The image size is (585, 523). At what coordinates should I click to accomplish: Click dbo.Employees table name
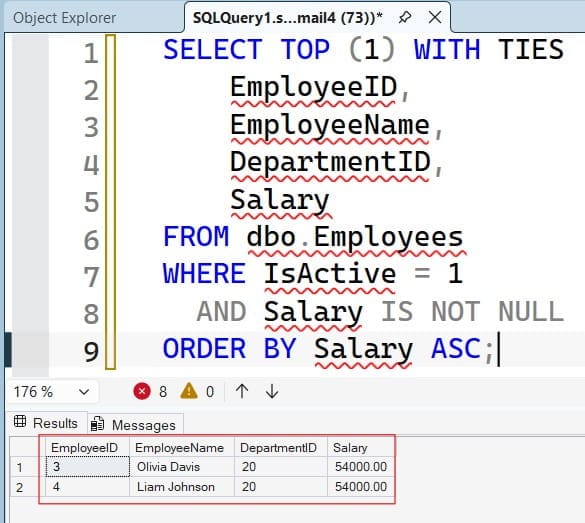pyautogui.click(x=355, y=238)
